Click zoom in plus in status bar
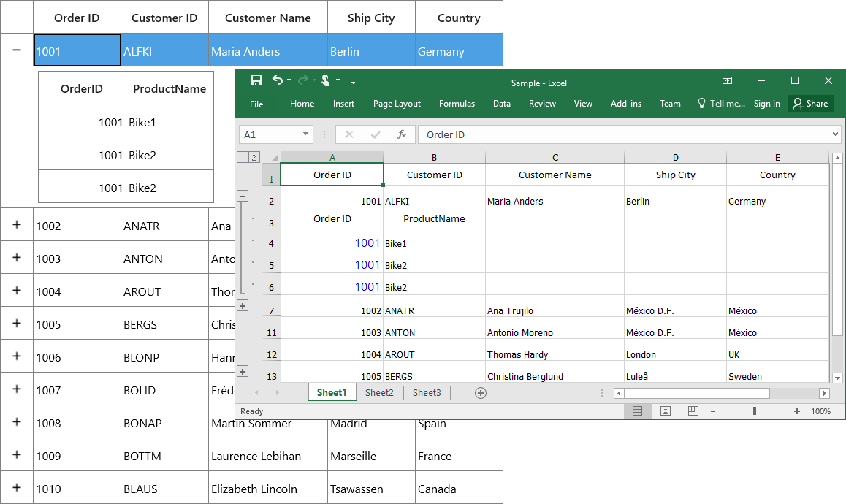Viewport: 846px width, 504px height. click(x=797, y=411)
